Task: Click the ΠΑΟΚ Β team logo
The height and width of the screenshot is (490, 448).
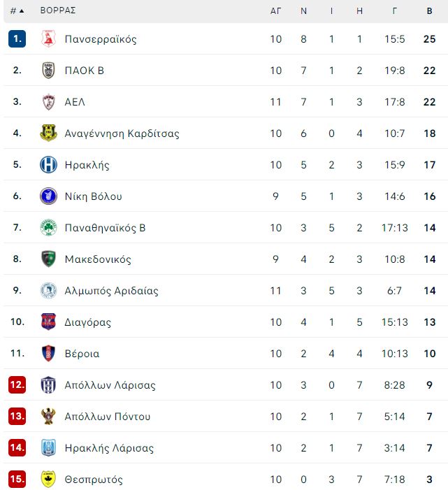Action: click(x=48, y=71)
